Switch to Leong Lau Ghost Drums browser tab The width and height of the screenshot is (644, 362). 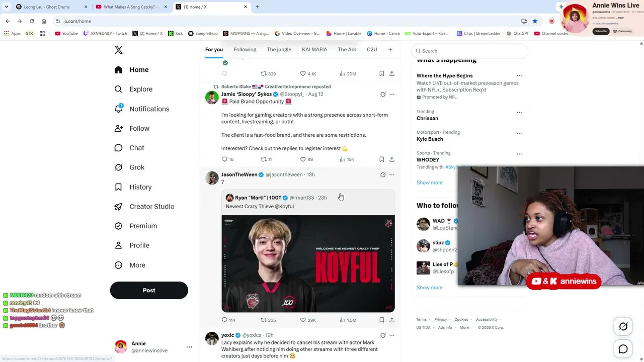coord(50,7)
